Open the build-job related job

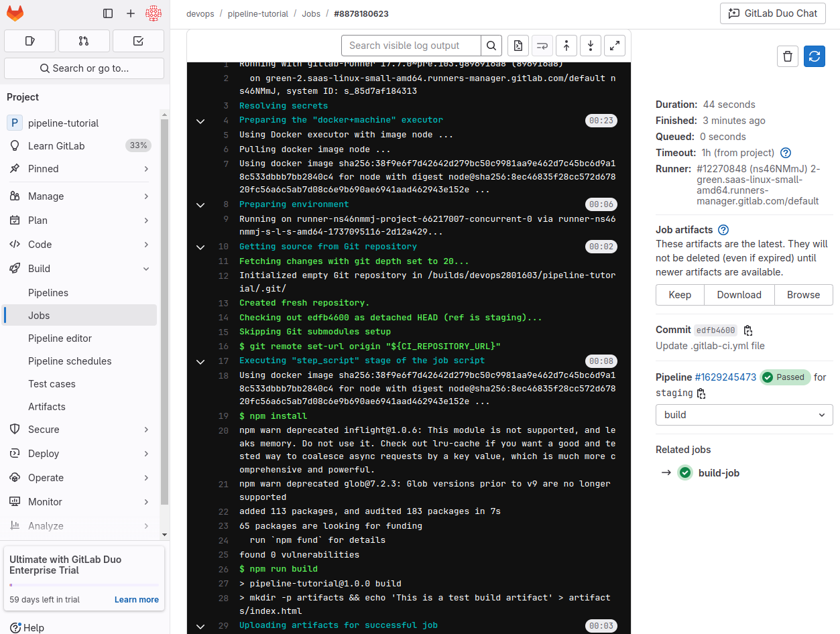coord(719,473)
